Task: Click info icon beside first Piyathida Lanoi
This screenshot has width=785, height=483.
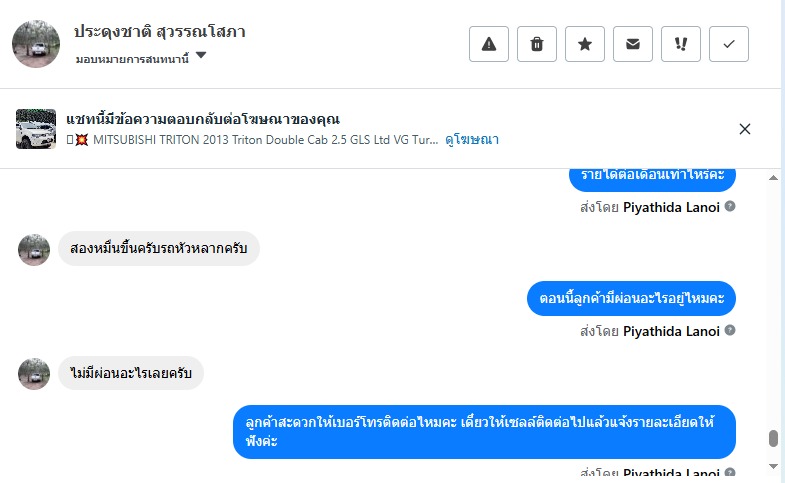Action: tap(730, 207)
